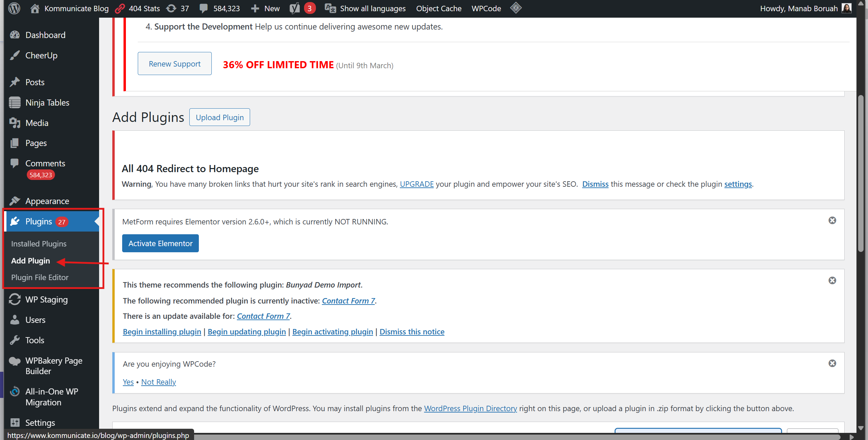Click the Media library icon
868x440 pixels.
(x=15, y=123)
